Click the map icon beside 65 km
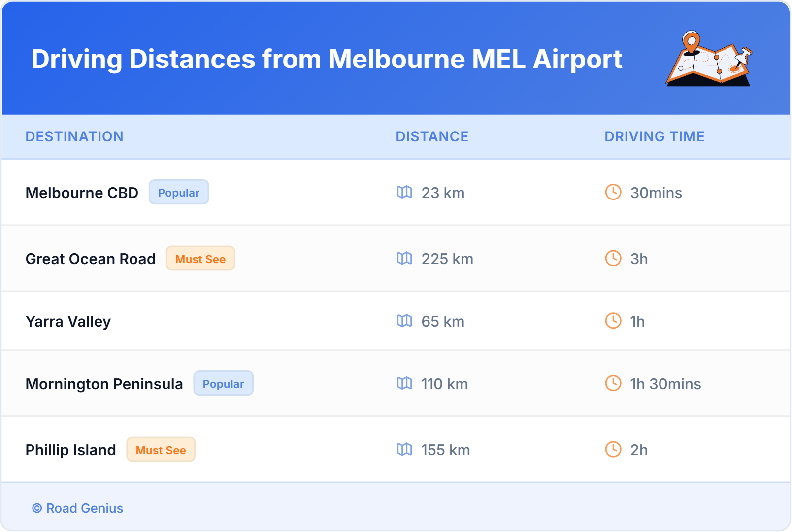Screen dimensions: 792x532 (404, 321)
